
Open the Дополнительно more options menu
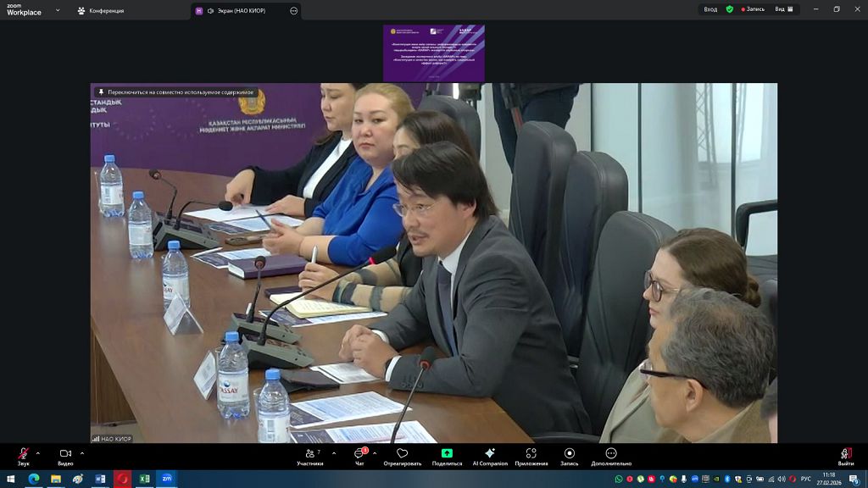[610, 455]
